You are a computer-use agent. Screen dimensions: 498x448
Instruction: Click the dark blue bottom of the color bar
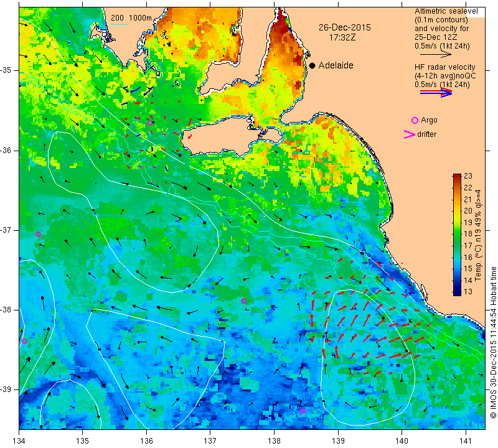pos(457,292)
